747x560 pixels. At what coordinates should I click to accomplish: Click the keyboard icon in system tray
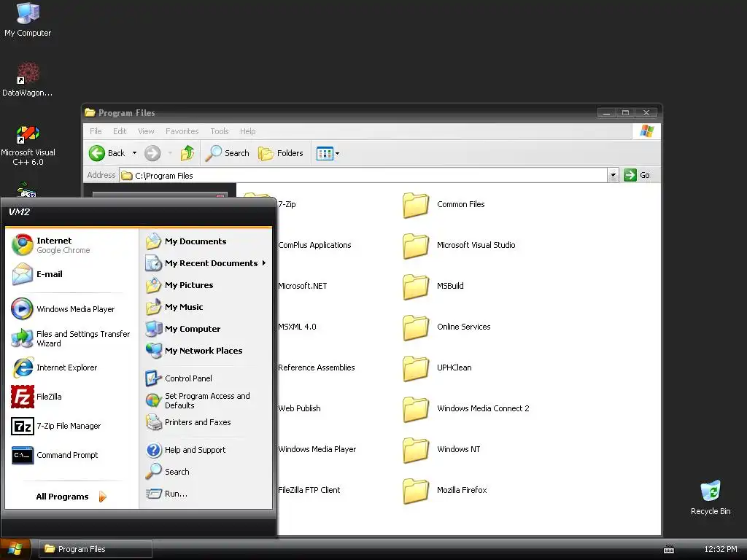pyautogui.click(x=669, y=550)
